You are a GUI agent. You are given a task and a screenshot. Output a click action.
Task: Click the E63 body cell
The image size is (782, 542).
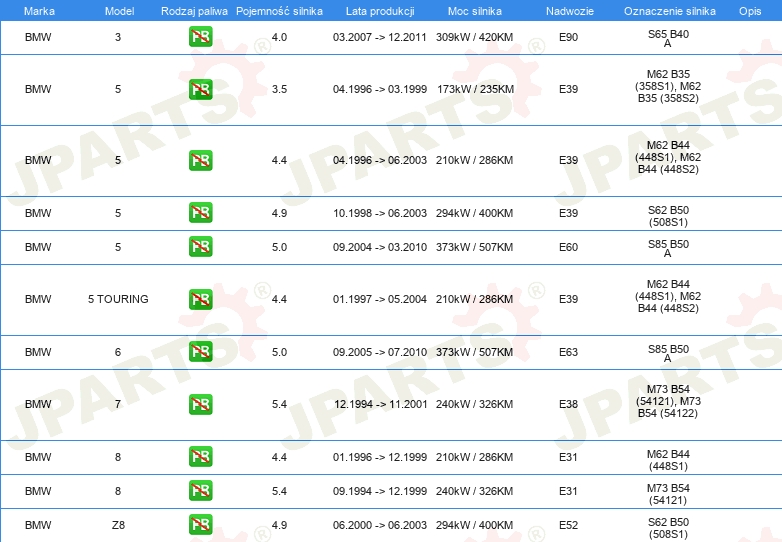tap(569, 352)
